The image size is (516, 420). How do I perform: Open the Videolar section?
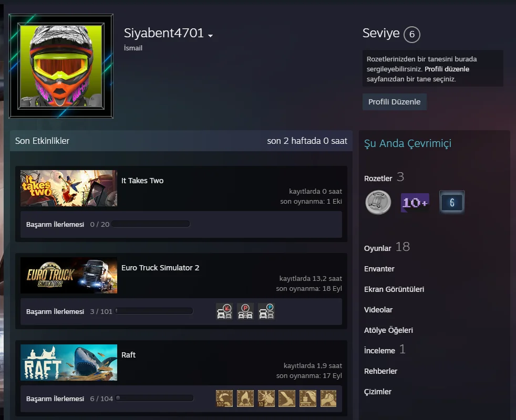(x=378, y=310)
